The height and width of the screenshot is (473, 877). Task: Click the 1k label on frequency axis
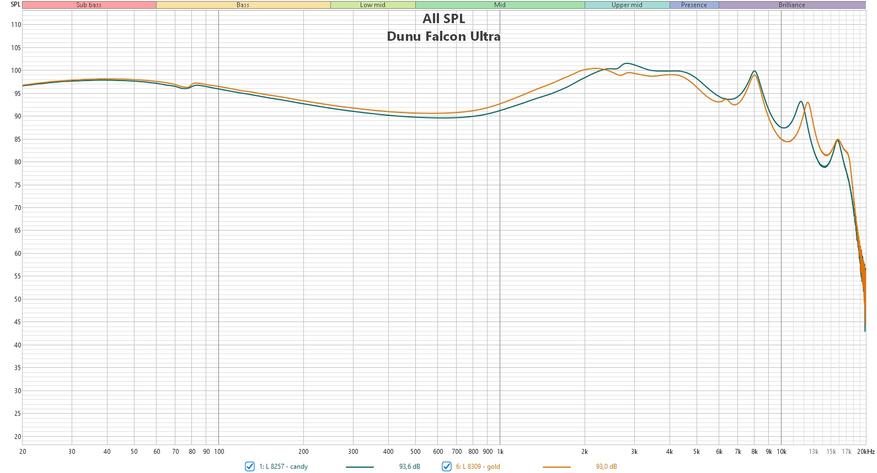click(499, 451)
